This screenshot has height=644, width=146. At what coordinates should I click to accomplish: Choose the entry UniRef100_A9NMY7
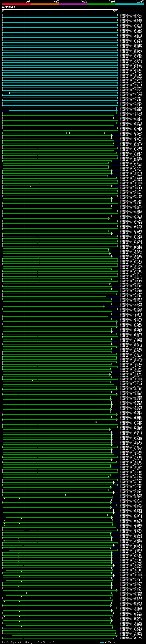131,80
